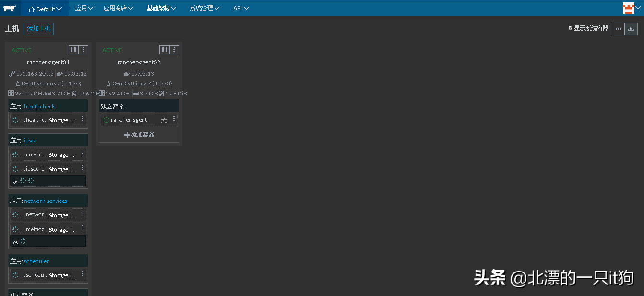
Task: Click 添加容器 under rancher-agent02
Action: [139, 135]
